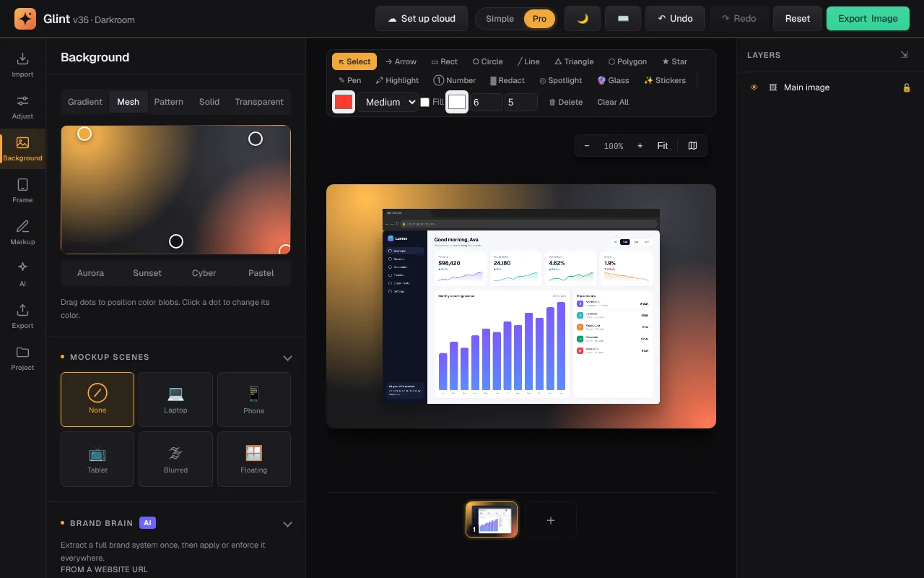Viewport: 924px width, 578px height.
Task: Click Set up cloud button
Action: [422, 19]
